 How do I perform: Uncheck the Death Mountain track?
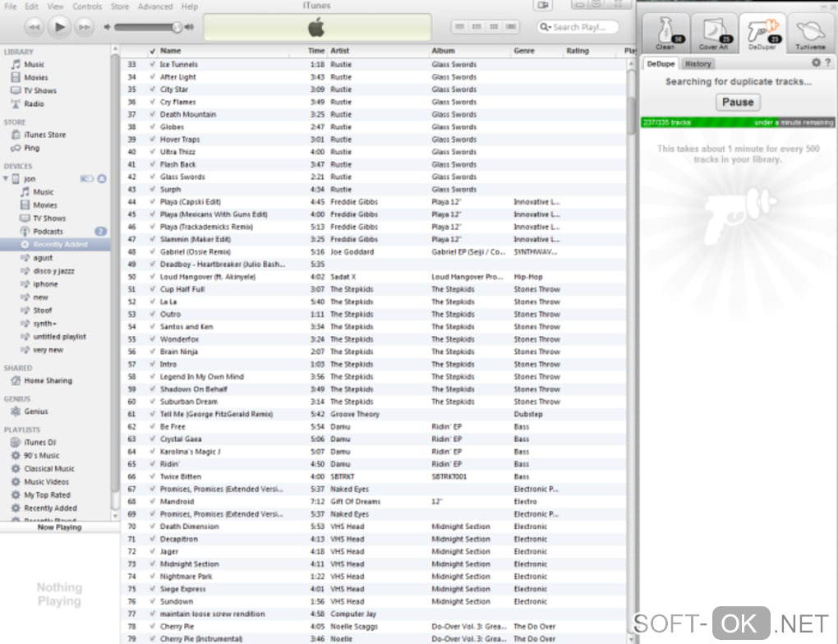point(152,114)
